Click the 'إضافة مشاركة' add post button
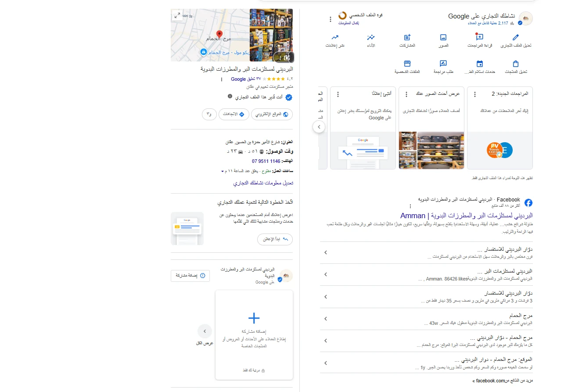Screen dimensions: 575x392 [190, 276]
